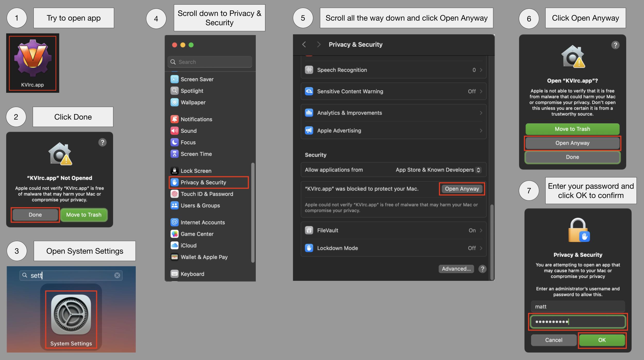Go forward in Privacy & Security pane
The image size is (644, 360).
(319, 44)
